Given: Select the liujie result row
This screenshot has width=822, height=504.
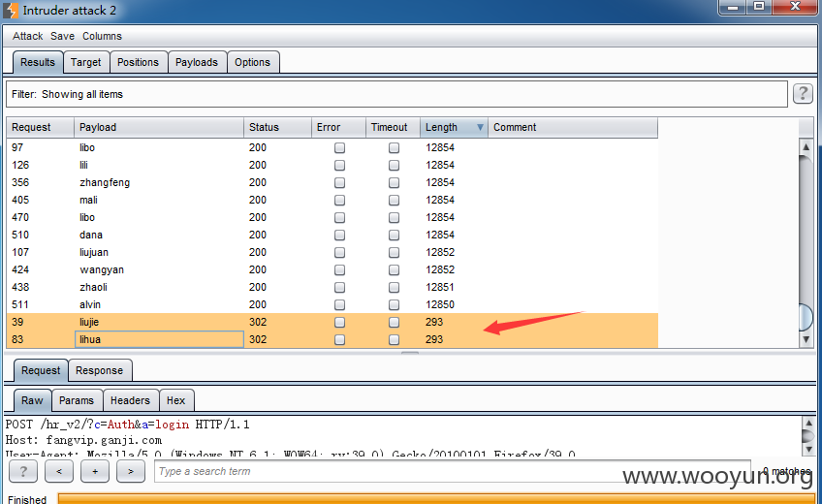Looking at the screenshot, I should pyautogui.click(x=332, y=322).
